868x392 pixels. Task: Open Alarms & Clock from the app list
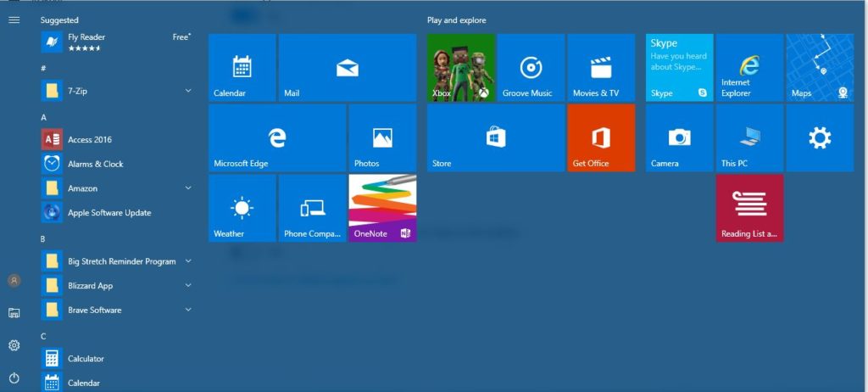[x=116, y=164]
